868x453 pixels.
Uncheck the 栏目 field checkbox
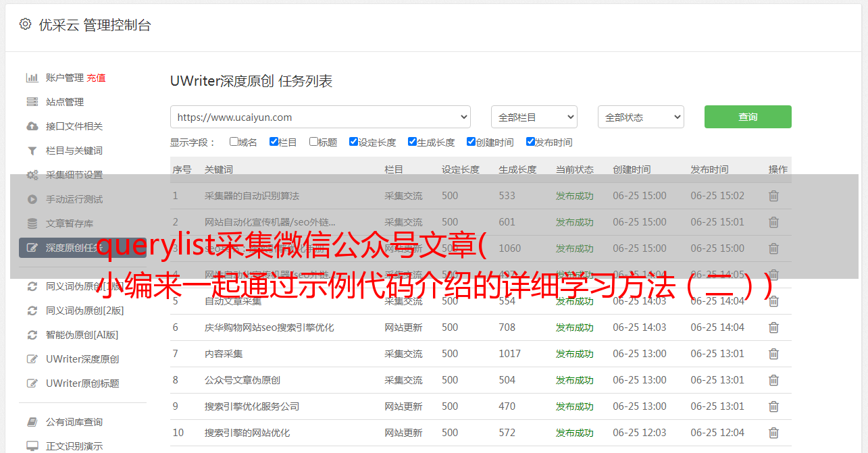pyautogui.click(x=274, y=142)
